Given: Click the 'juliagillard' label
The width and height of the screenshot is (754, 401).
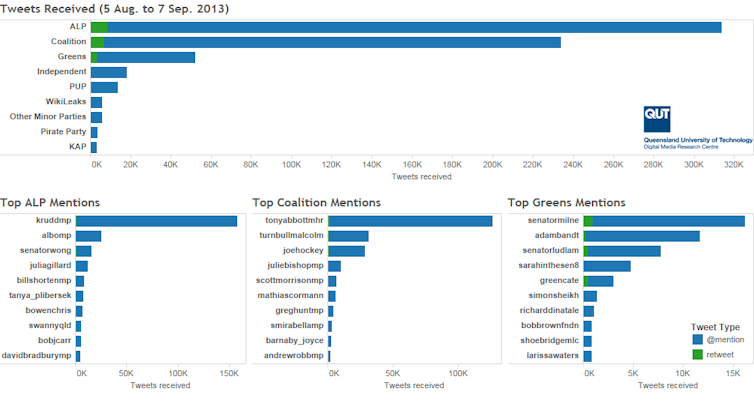Looking at the screenshot, I should 50,265.
